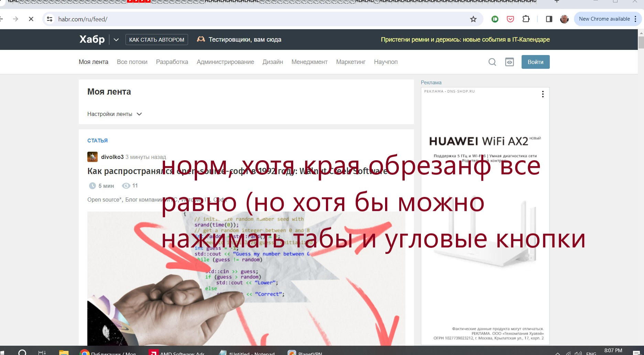
Task: Click the Habr search magnifier icon
Action: click(492, 62)
